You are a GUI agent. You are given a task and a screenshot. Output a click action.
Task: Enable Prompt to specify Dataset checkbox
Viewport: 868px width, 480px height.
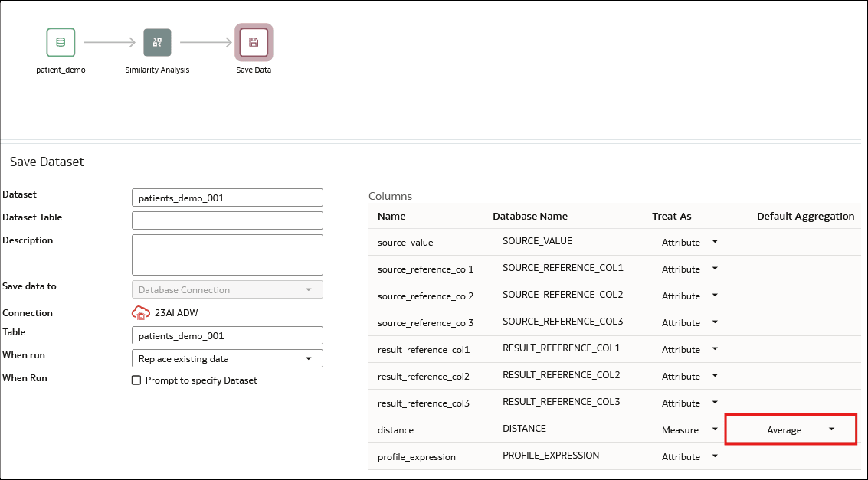[x=136, y=380]
